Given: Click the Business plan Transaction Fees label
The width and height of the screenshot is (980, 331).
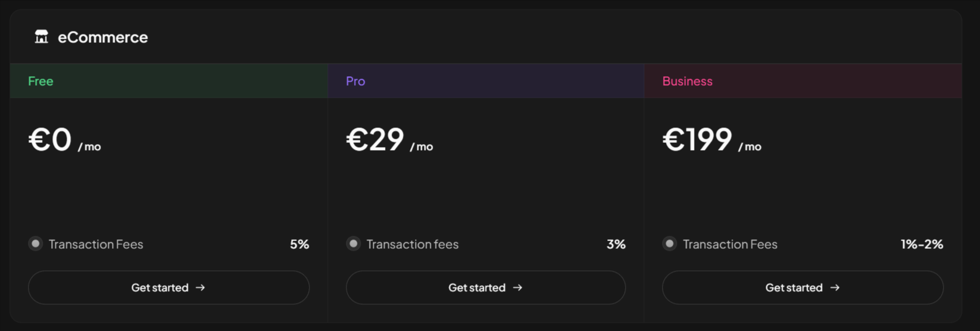Looking at the screenshot, I should pos(730,244).
